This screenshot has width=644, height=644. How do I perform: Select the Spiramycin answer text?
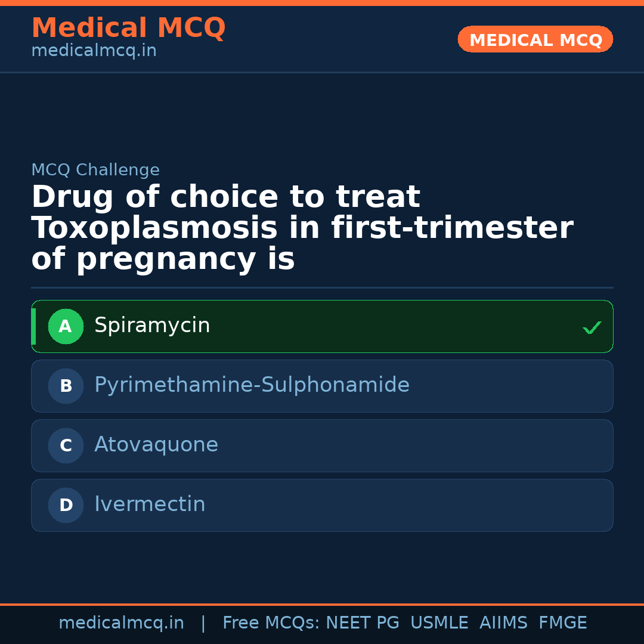[152, 326]
